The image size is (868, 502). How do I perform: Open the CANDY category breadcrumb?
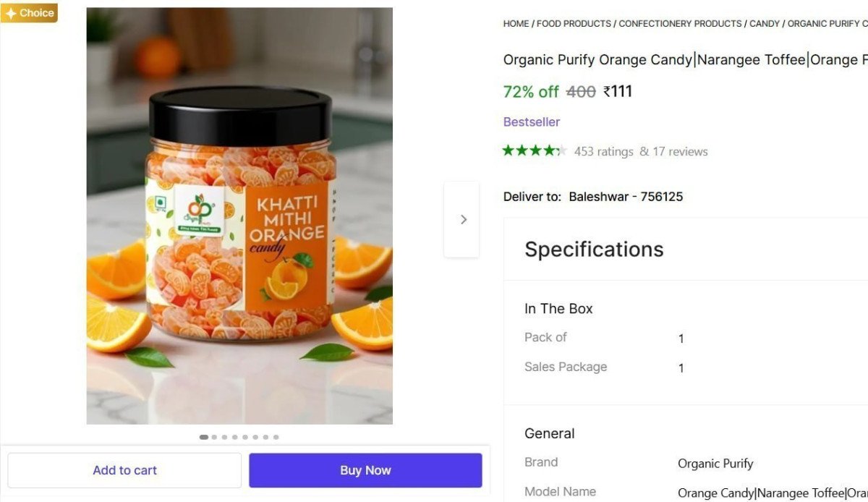tap(765, 23)
